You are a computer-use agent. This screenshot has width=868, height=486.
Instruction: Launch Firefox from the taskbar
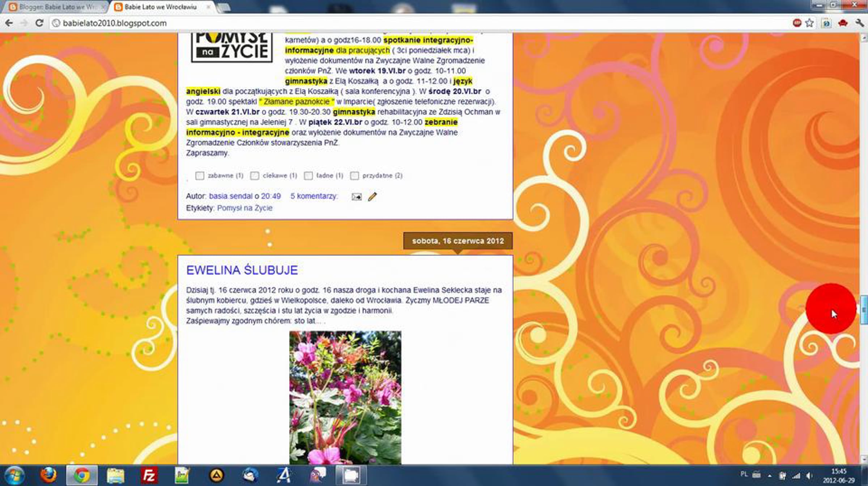pos(48,475)
